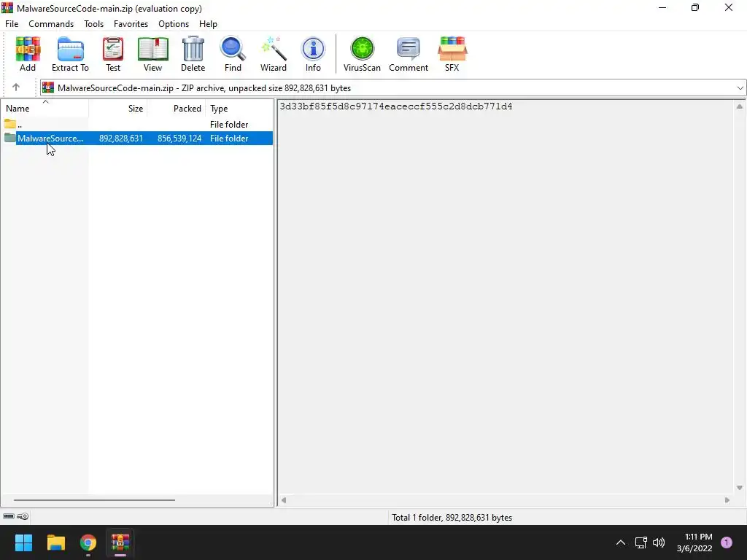
Task: Open the Favorites menu
Action: tap(131, 24)
